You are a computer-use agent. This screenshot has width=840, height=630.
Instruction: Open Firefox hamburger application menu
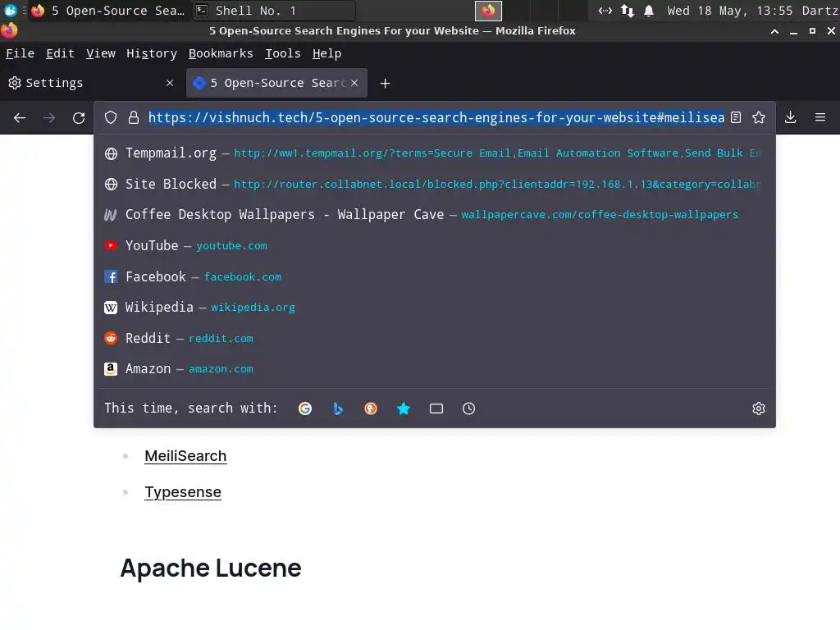[820, 117]
